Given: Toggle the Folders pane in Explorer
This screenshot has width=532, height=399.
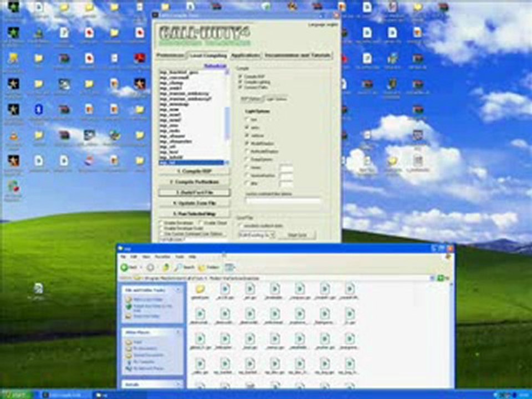Looking at the screenshot, I should pos(209,267).
